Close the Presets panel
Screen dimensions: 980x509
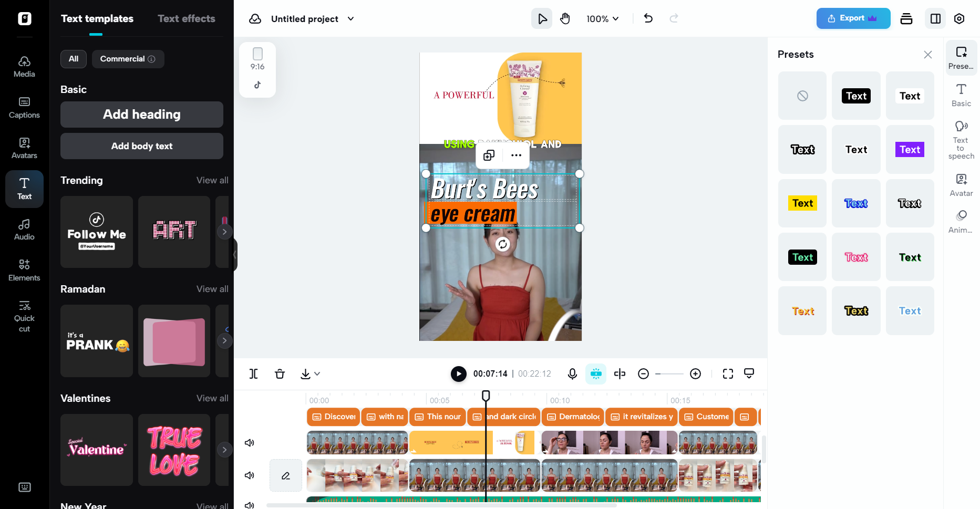coord(928,55)
